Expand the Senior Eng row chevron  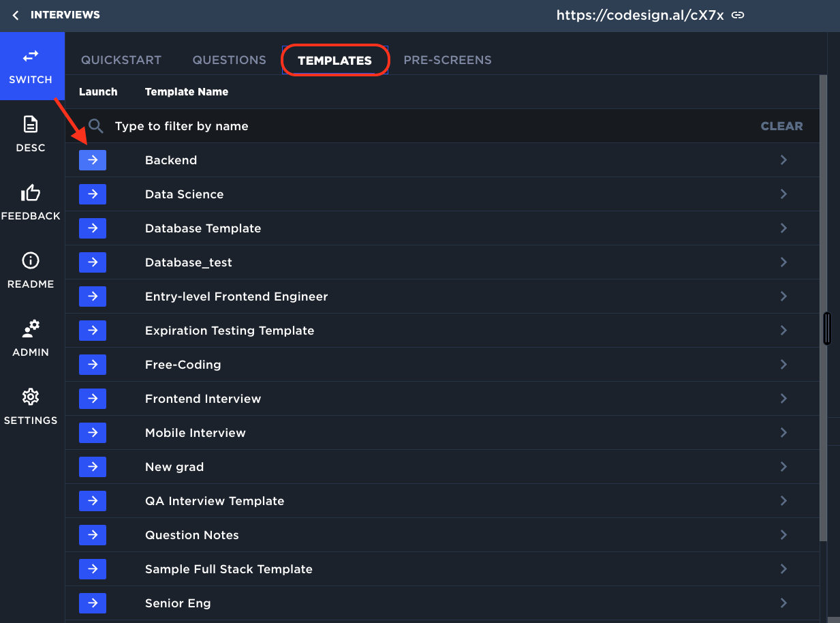(783, 603)
